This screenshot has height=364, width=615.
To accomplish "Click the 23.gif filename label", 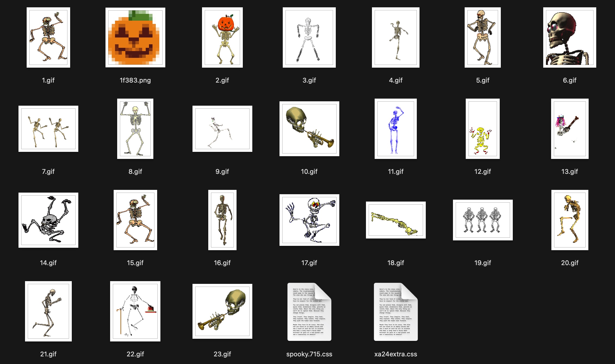I will [x=222, y=354].
